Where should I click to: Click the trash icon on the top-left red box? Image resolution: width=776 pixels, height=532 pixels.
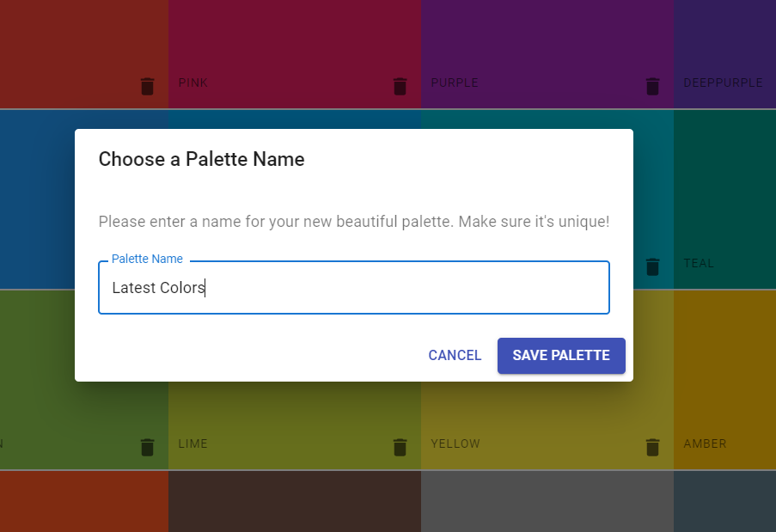[147, 86]
